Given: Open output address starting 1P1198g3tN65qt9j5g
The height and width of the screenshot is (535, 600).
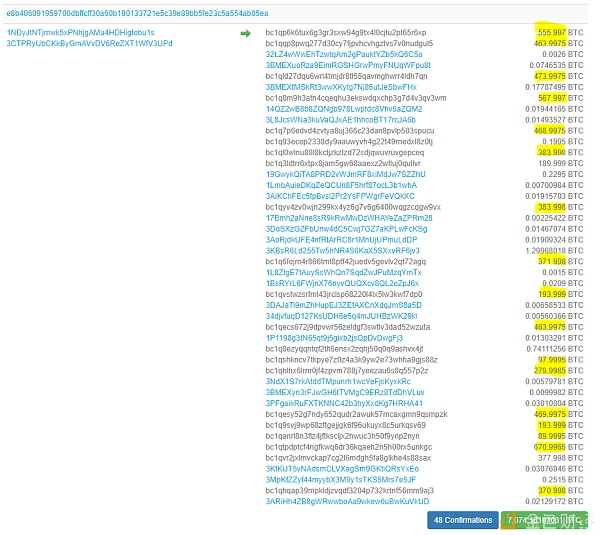Looking at the screenshot, I should tap(334, 338).
